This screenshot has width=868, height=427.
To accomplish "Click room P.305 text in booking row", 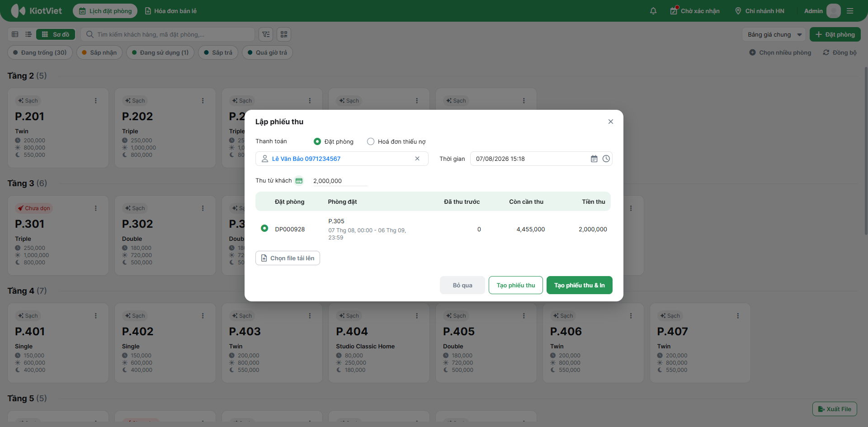I will [x=336, y=221].
